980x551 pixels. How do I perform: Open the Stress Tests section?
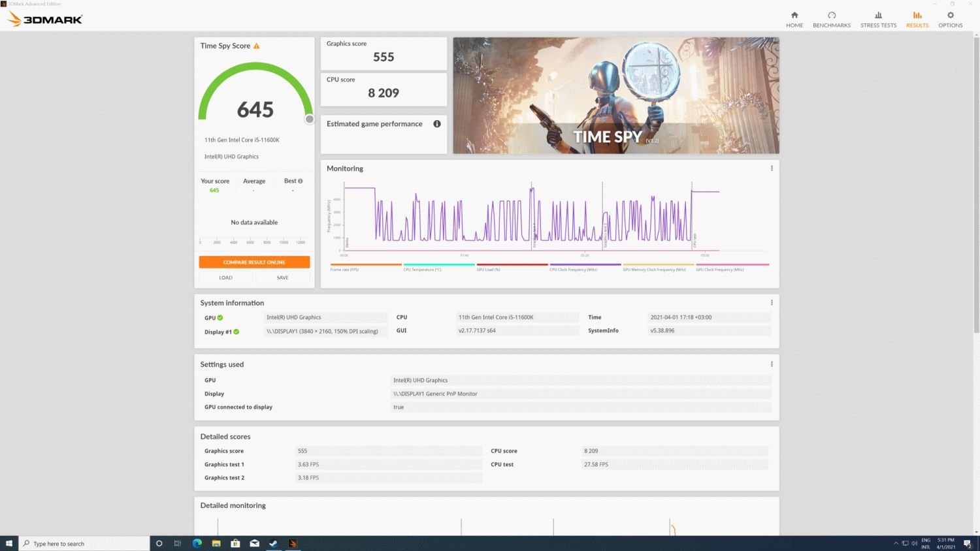(x=878, y=19)
